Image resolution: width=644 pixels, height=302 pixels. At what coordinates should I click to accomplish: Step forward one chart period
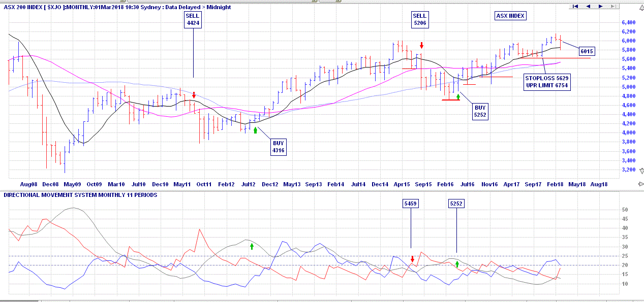(x=600, y=6)
